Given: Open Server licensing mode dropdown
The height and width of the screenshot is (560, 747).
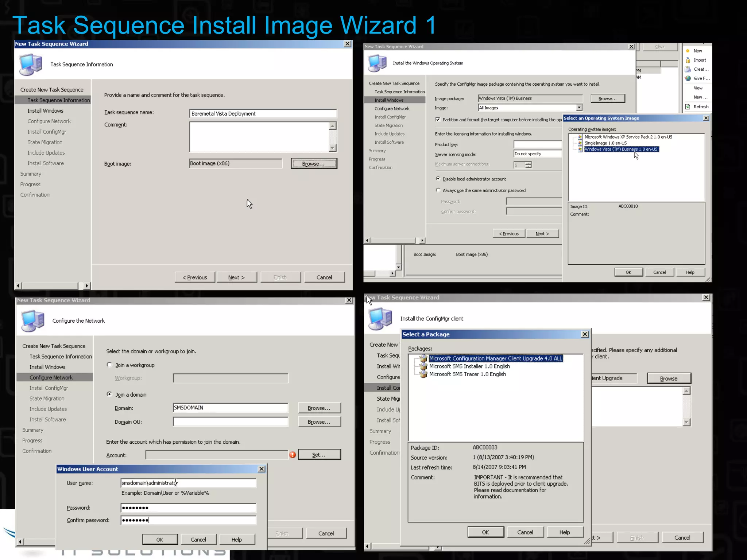Looking at the screenshot, I should (x=538, y=154).
